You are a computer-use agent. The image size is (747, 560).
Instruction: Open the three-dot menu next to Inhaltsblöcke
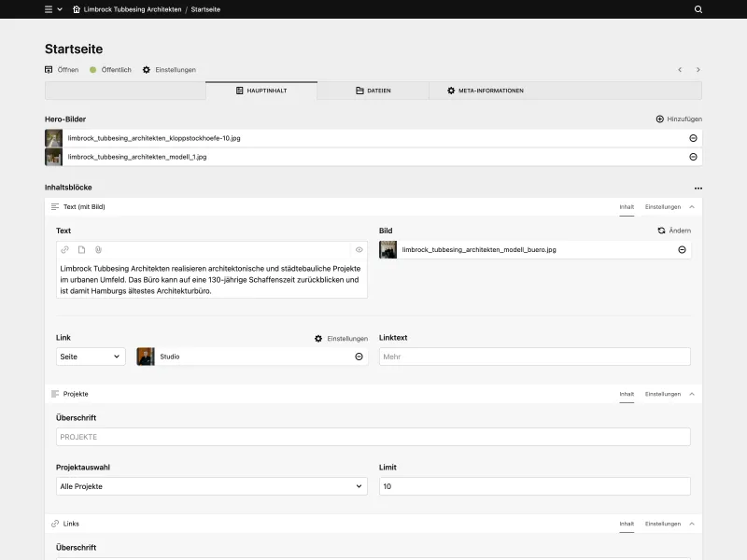[x=697, y=187]
